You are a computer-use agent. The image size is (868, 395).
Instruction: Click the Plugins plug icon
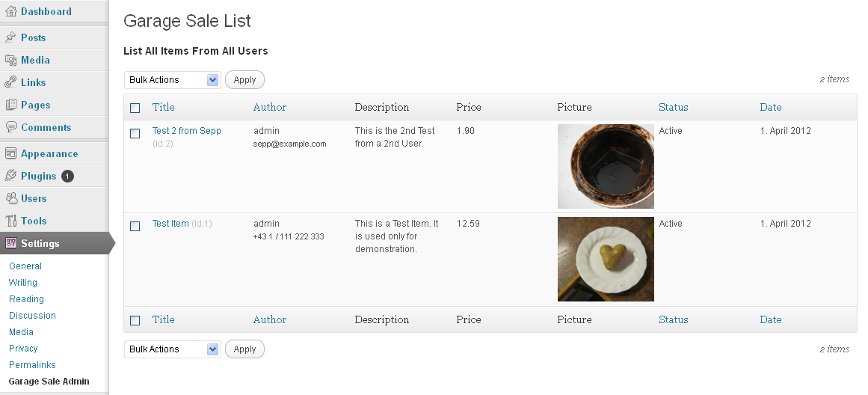pyautogui.click(x=11, y=176)
